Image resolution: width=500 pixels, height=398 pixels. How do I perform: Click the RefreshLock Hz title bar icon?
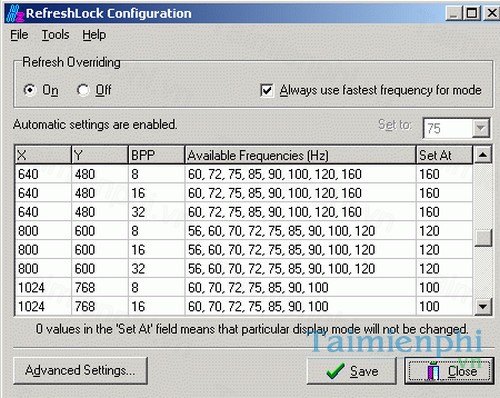15,14
